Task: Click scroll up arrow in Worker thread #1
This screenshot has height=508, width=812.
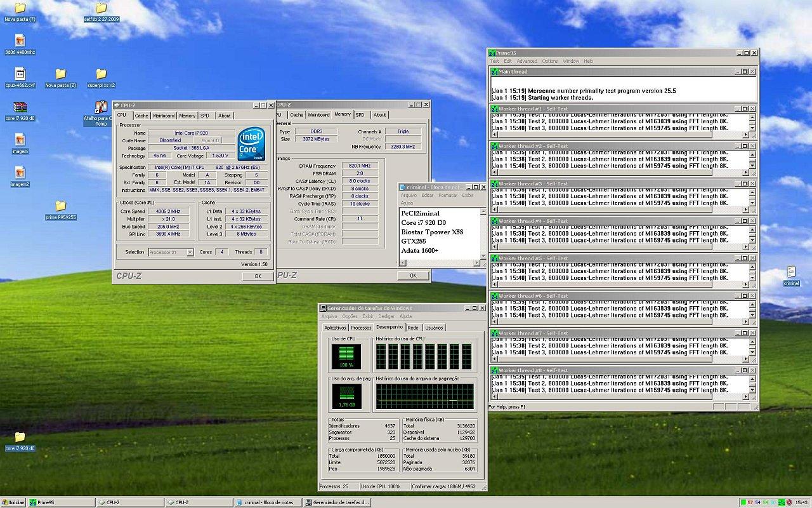Action: pos(752,117)
